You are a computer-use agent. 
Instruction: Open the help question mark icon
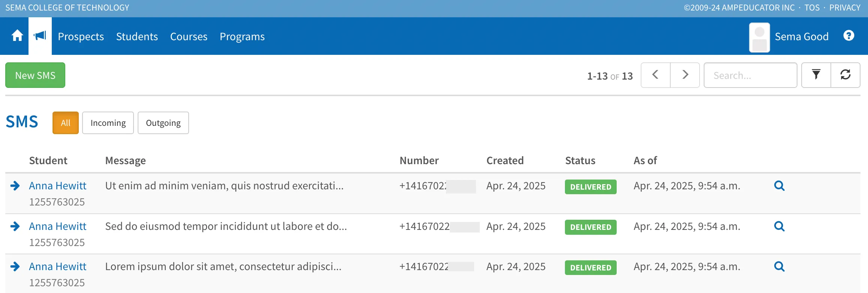[848, 36]
